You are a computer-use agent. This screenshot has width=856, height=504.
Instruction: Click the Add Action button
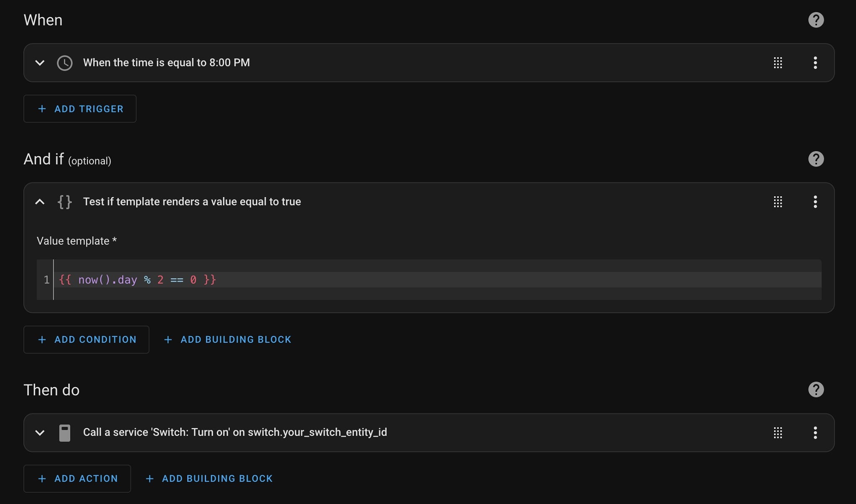coord(77,479)
